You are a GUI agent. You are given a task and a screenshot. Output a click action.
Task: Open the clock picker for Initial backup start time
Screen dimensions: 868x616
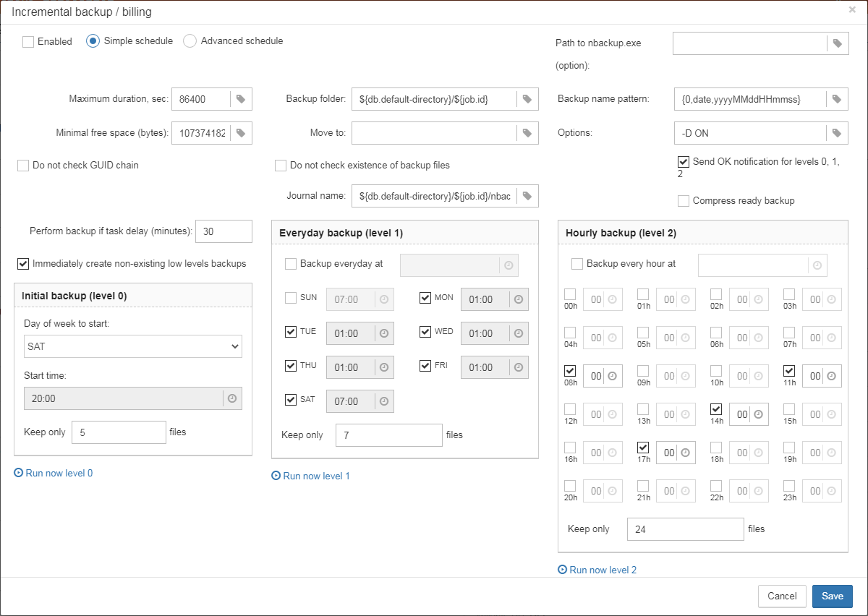231,398
